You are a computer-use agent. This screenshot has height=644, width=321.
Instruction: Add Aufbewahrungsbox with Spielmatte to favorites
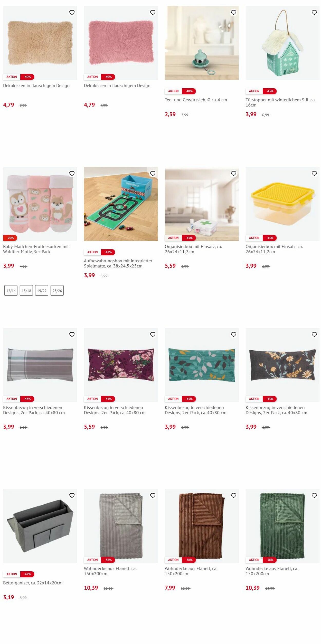coord(153,174)
